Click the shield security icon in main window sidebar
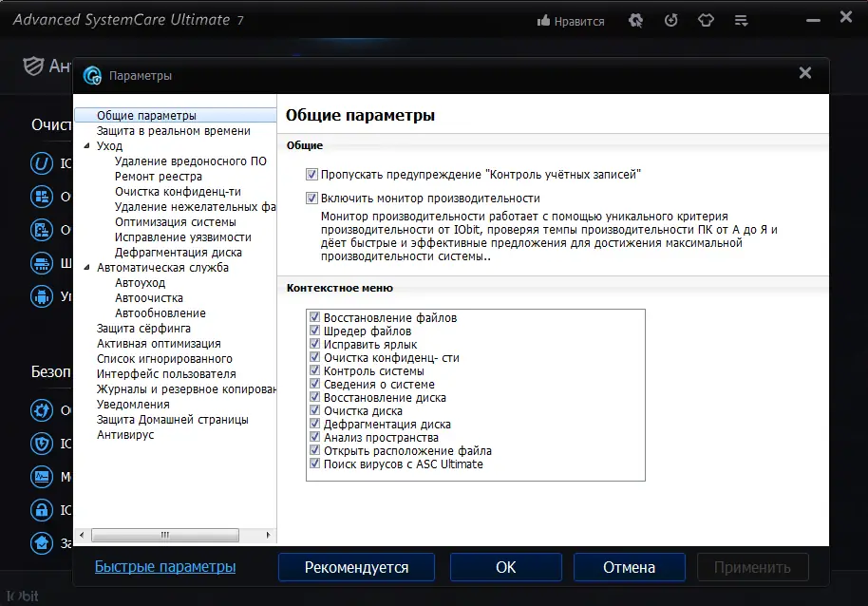Image resolution: width=868 pixels, height=606 pixels. click(42, 444)
